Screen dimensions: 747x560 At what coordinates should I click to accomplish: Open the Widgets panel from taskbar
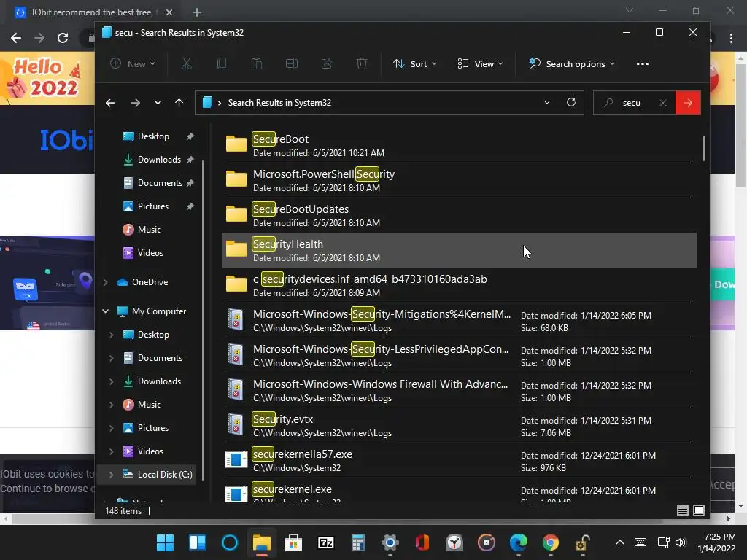tap(197, 542)
